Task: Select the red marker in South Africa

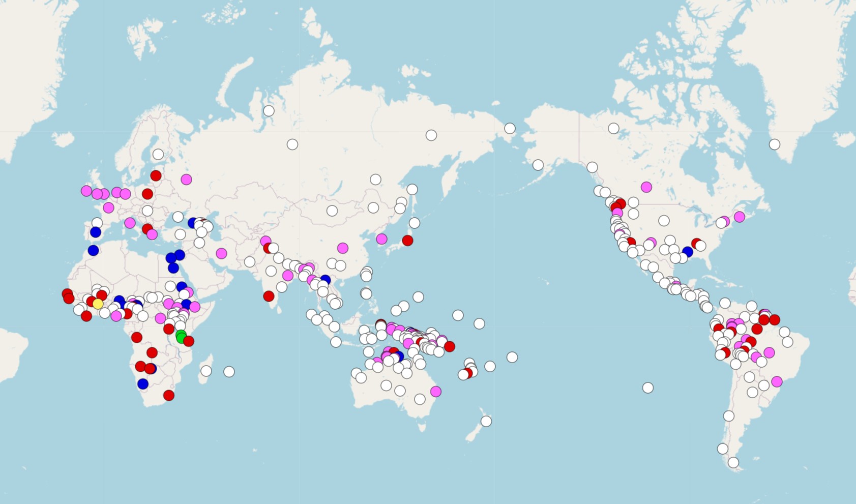Action: 169,396
